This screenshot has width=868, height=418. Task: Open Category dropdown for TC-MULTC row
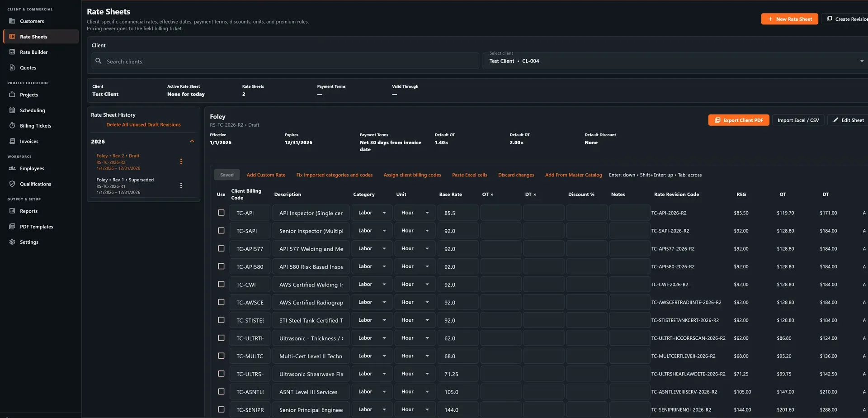pyautogui.click(x=372, y=356)
